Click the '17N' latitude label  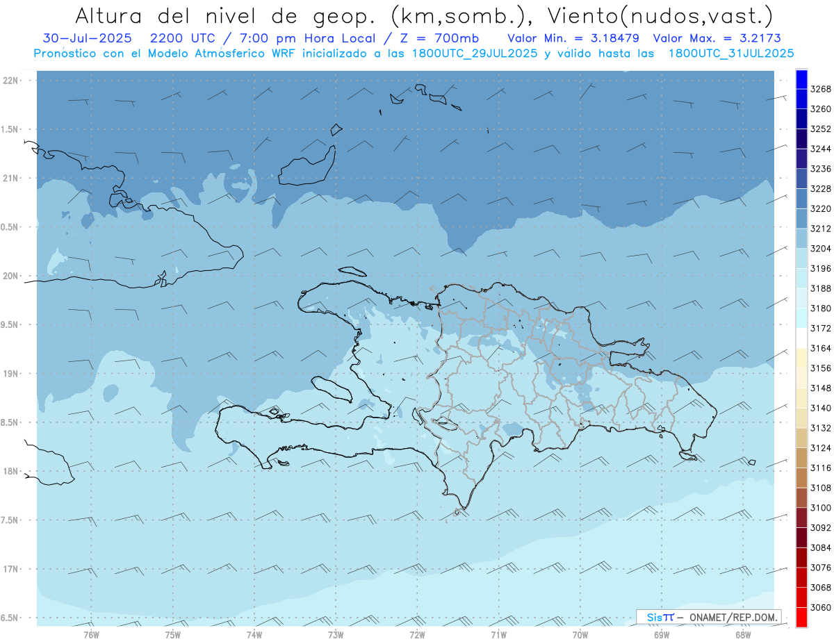[11, 569]
